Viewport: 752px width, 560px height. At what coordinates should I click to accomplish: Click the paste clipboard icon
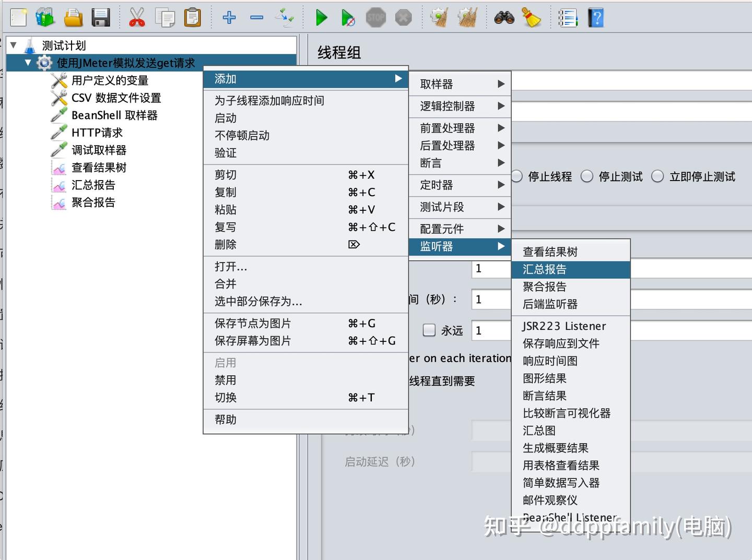click(x=193, y=17)
